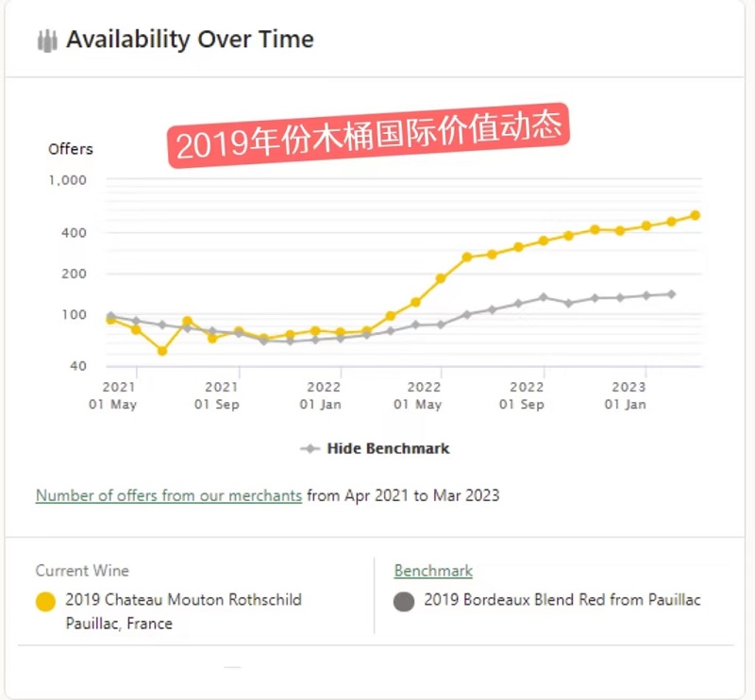Click '2019 Chateau Mouton Rothschild' text
This screenshot has height=700, width=755.
183,599
